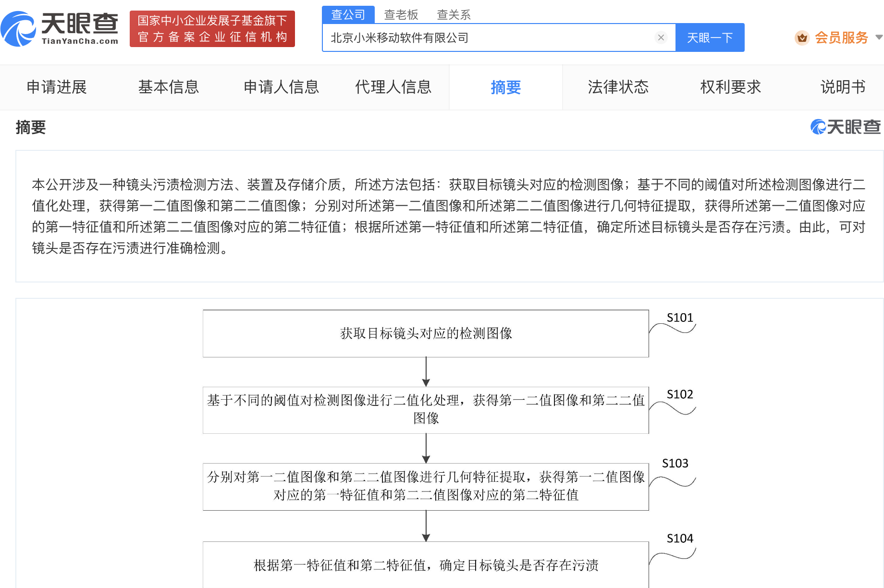The height and width of the screenshot is (588, 884).
Task: Clear the search box with X icon
Action: click(x=661, y=37)
